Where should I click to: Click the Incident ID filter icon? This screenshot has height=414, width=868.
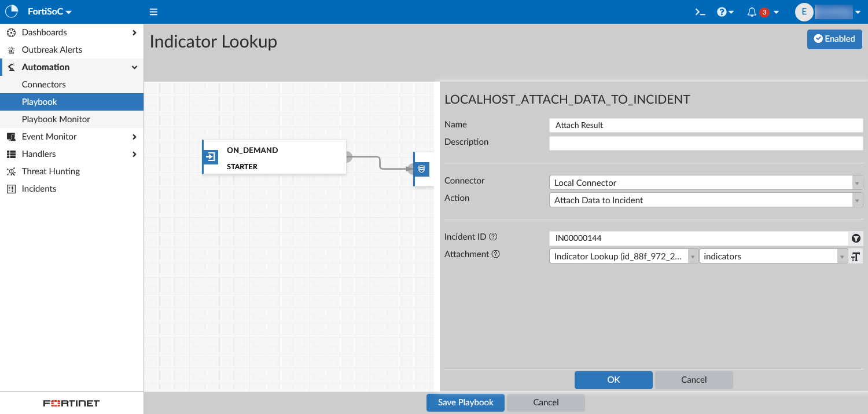[x=856, y=239]
